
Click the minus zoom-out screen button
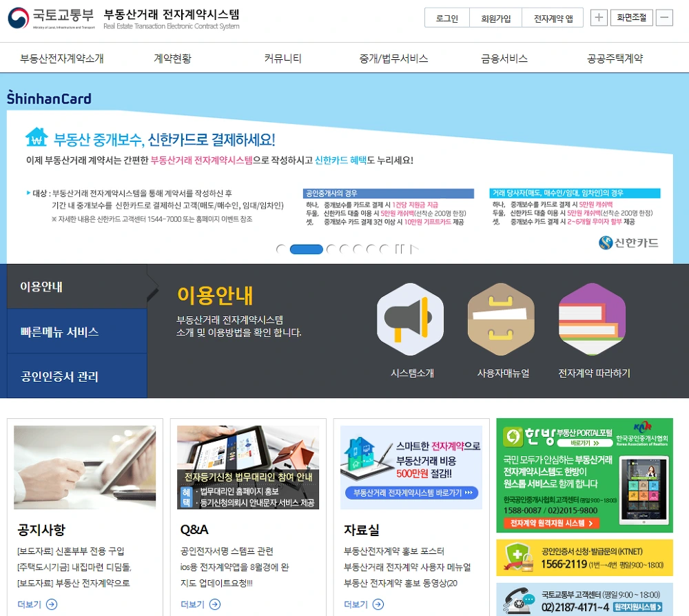click(x=664, y=18)
